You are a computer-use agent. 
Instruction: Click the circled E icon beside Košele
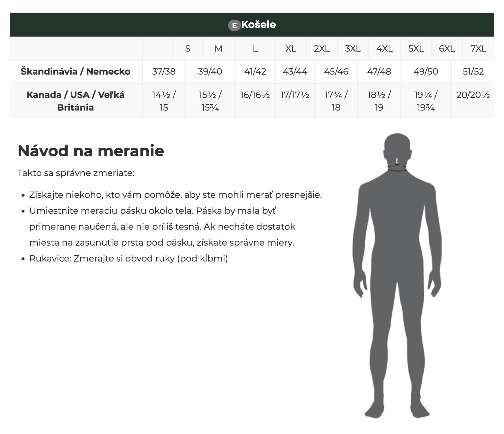(234, 25)
